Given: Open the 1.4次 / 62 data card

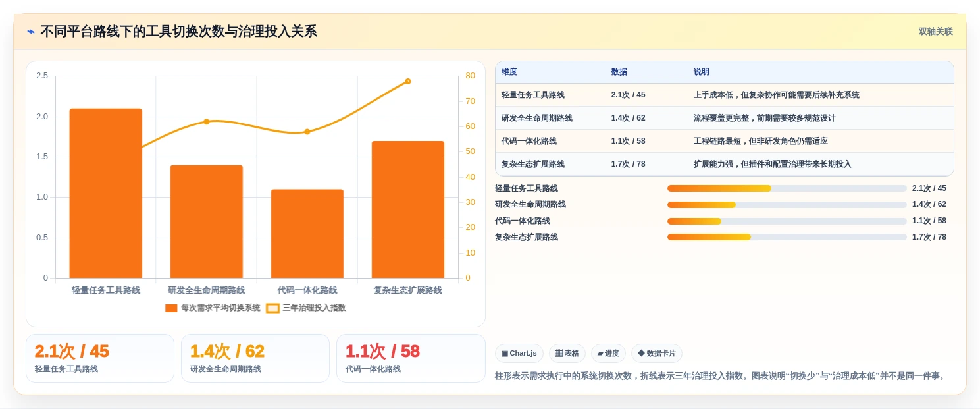Looking at the screenshot, I should click(x=255, y=358).
